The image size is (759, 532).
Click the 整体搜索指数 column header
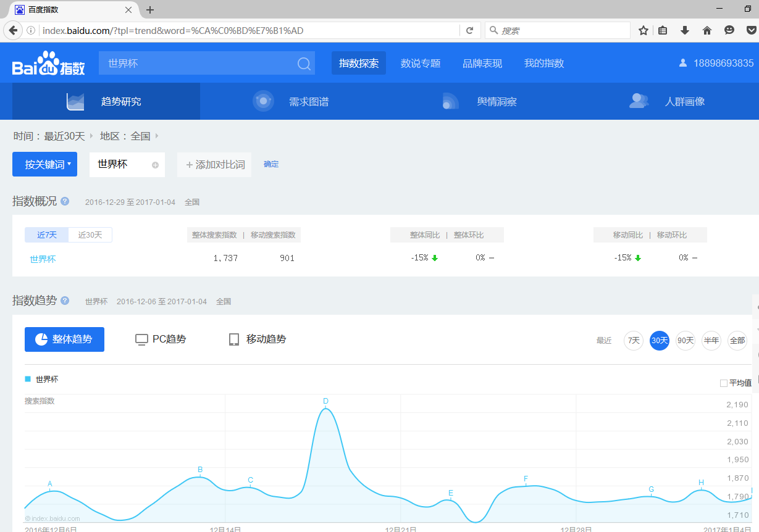(x=214, y=235)
